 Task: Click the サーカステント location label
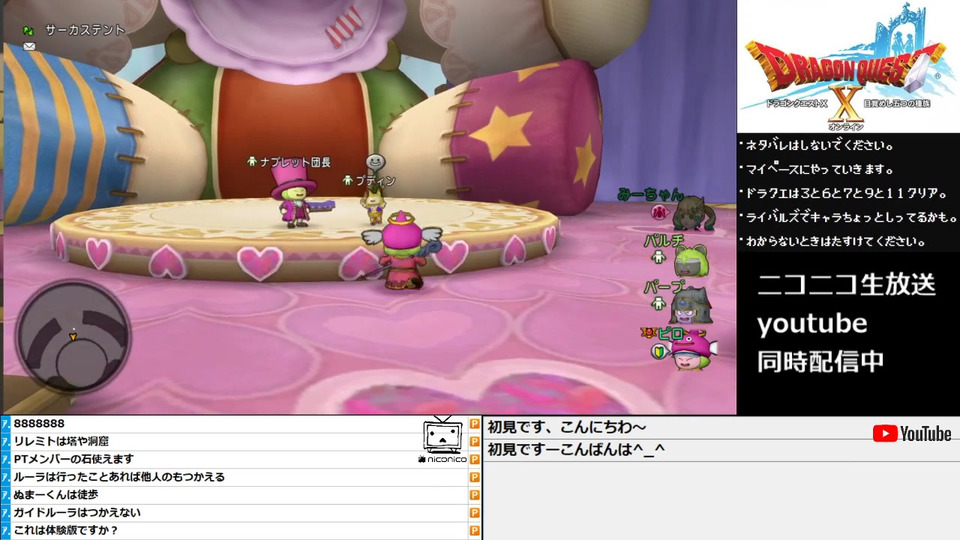coord(85,29)
